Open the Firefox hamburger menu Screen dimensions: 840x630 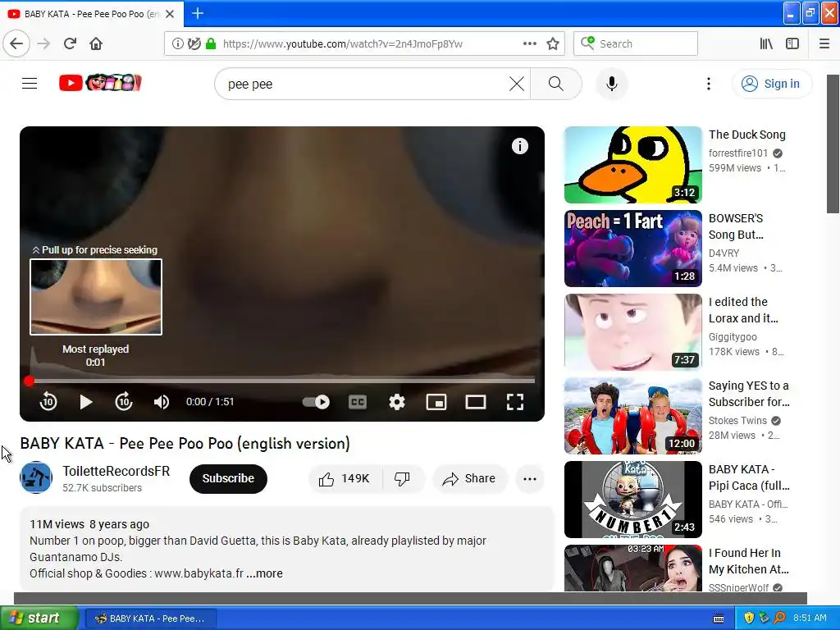point(824,43)
